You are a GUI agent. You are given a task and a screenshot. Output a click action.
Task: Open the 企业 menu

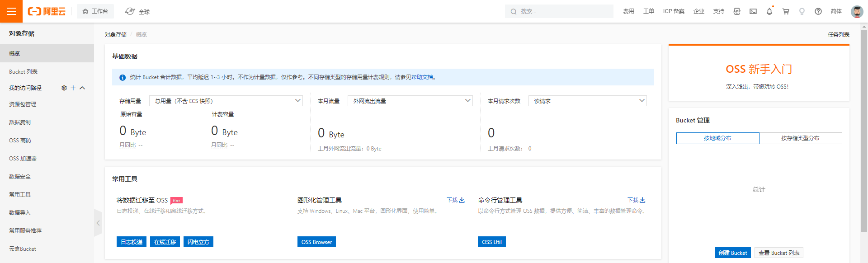[x=699, y=11]
